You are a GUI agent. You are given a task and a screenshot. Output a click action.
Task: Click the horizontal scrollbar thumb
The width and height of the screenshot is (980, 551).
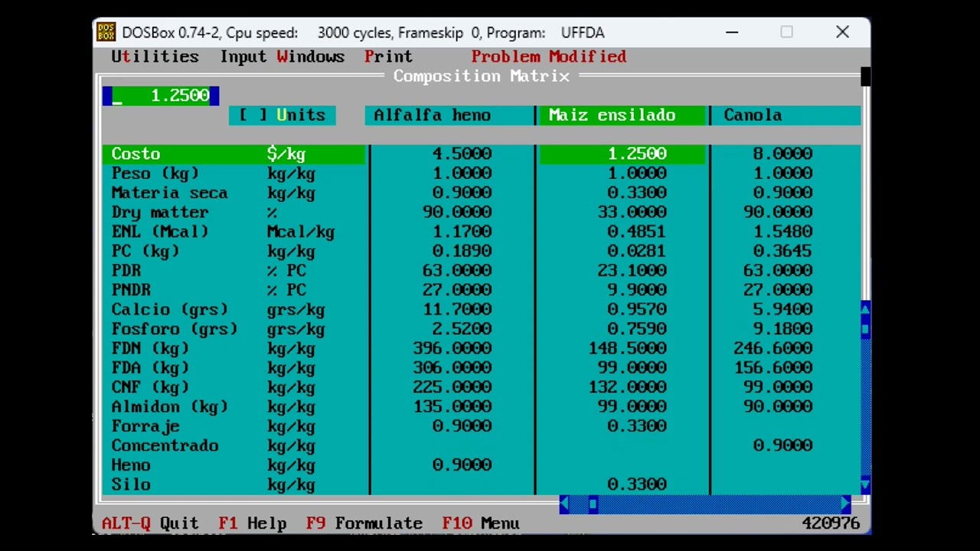tap(593, 504)
